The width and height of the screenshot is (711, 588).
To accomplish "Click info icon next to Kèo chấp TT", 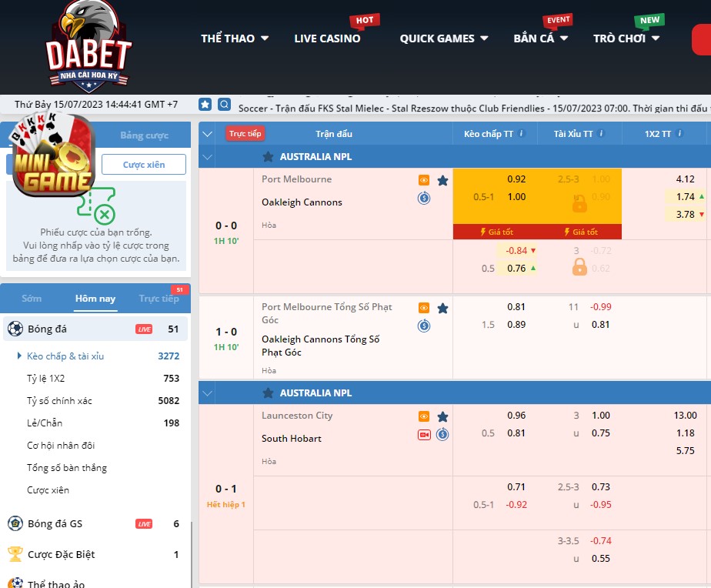I will pos(522,134).
